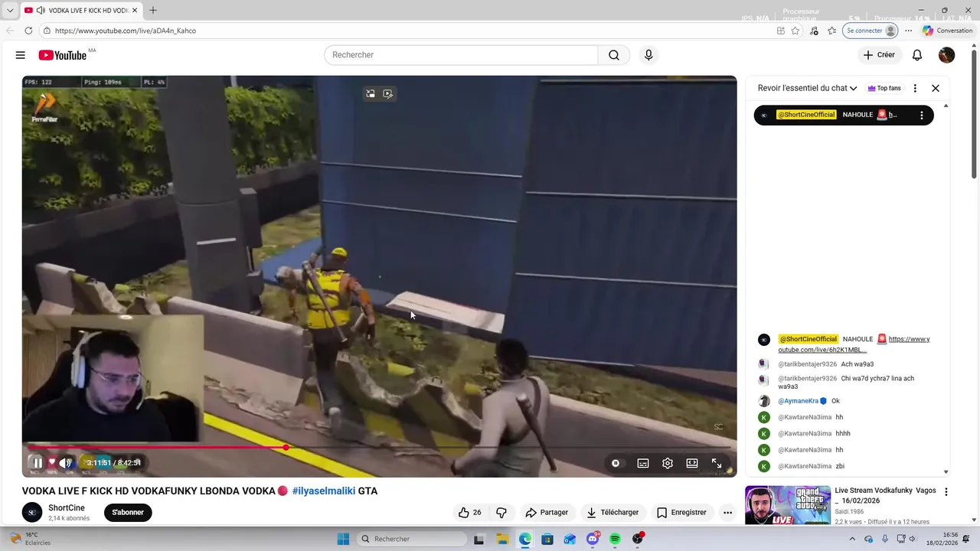Image resolution: width=980 pixels, height=551 pixels.
Task: Go to YouTube home via logo
Action: point(63,55)
